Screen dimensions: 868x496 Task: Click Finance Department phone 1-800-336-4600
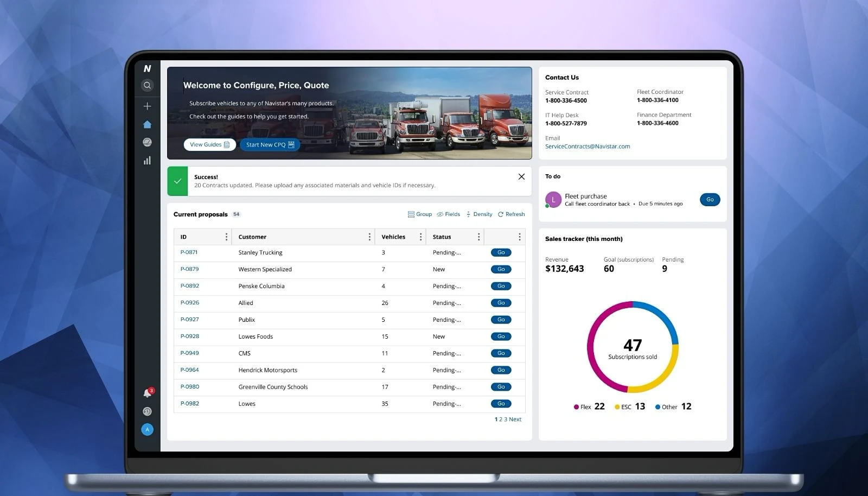658,123
